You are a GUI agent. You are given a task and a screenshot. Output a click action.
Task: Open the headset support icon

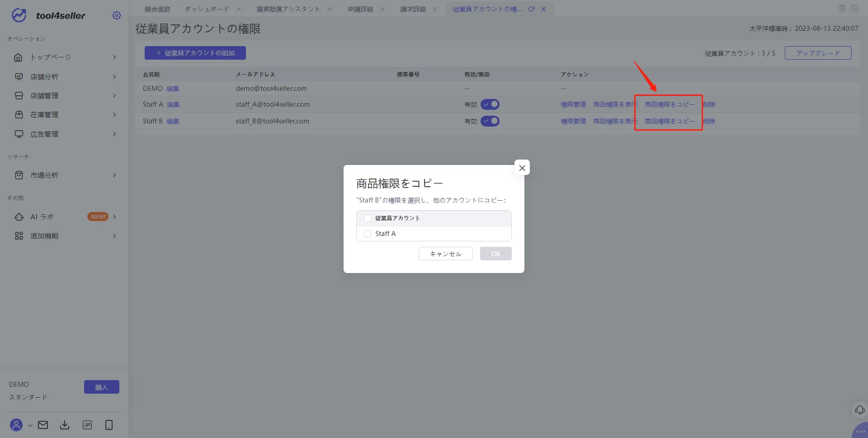pos(859,410)
